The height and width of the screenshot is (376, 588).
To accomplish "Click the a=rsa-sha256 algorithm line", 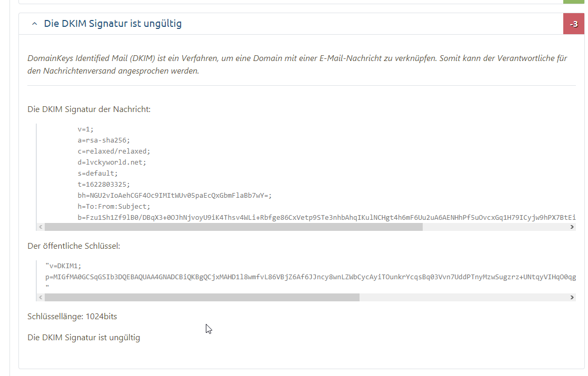I will pyautogui.click(x=103, y=140).
